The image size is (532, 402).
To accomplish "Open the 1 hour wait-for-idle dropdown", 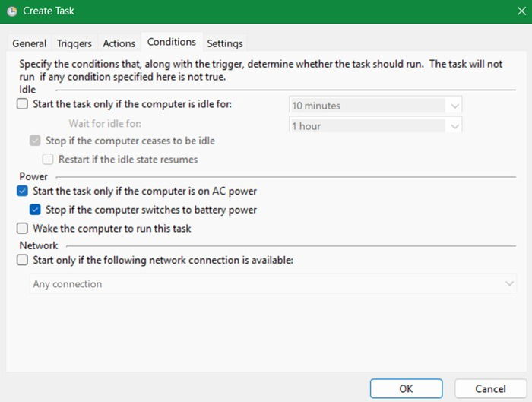I will [x=454, y=126].
